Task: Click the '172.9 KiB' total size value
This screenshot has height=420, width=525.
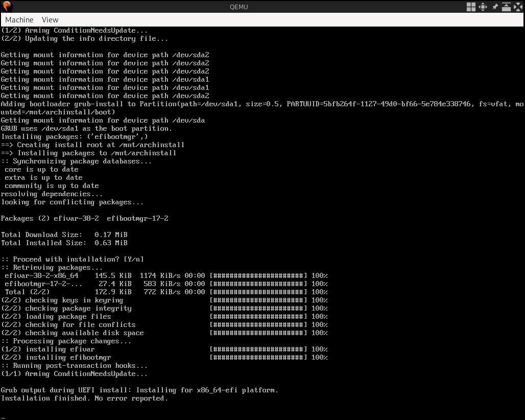Action: click(113, 292)
